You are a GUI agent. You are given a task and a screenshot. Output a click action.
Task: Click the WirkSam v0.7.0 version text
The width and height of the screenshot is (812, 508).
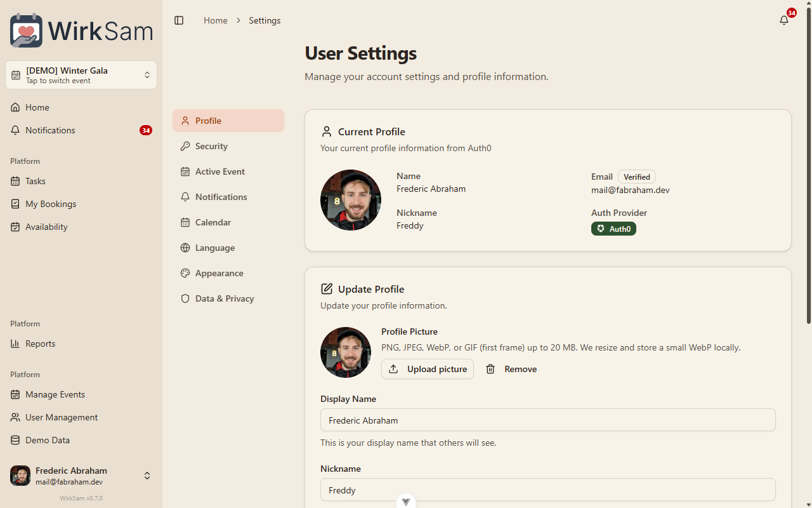click(x=81, y=498)
